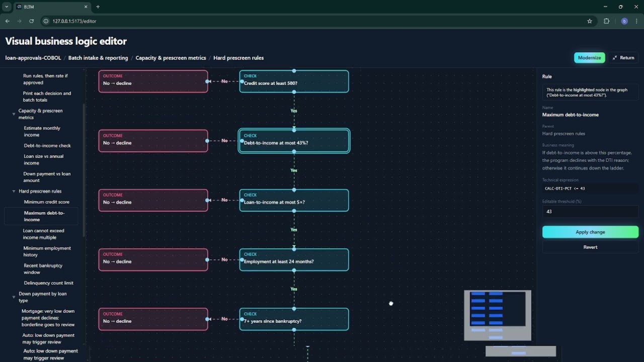Click Employment at least 24 months node
The width and height of the screenshot is (644, 362).
coord(294,259)
